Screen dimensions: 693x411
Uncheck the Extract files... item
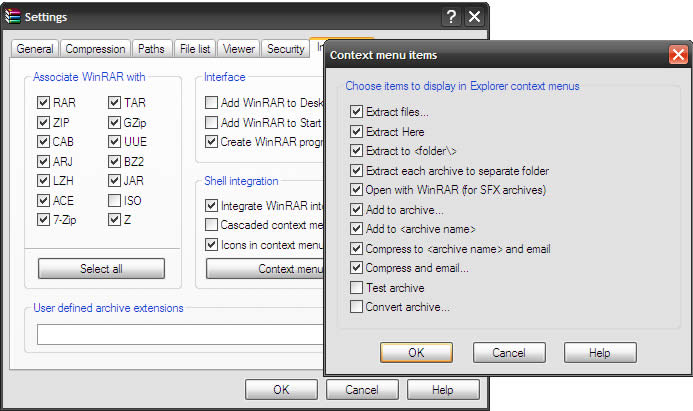356,111
